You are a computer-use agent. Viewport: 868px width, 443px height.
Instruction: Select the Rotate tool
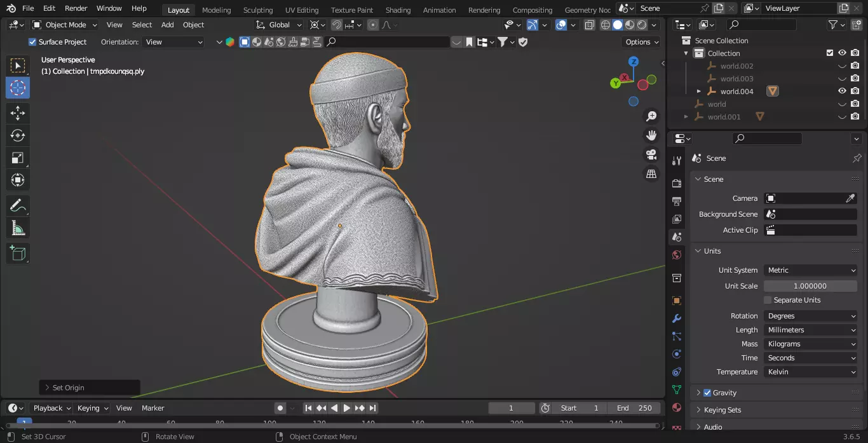coord(18,135)
